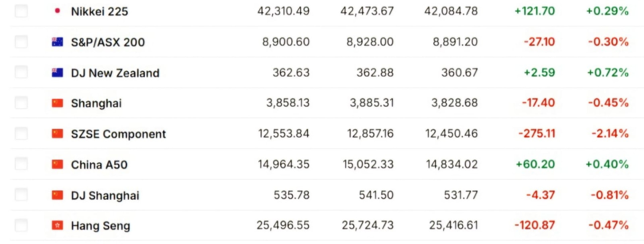Open the Nikkei 225 index link
Viewport: 644px width, 244px height.
tap(100, 11)
